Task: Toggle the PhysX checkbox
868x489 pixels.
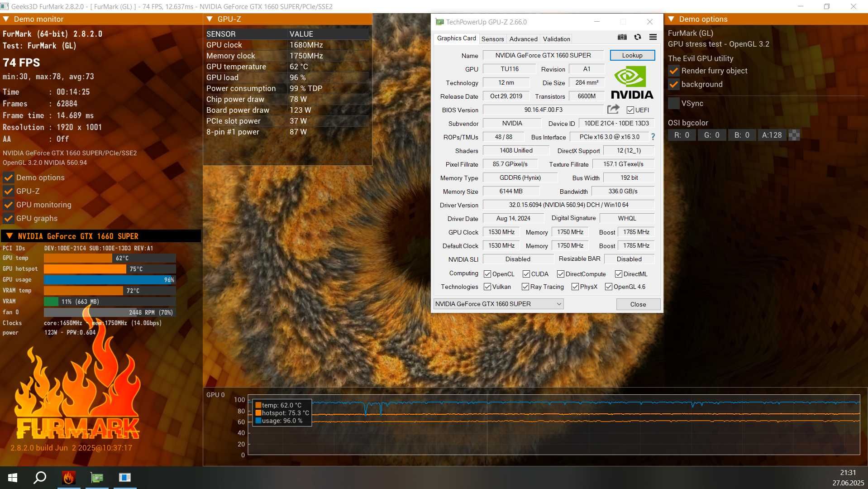Action: tap(575, 287)
